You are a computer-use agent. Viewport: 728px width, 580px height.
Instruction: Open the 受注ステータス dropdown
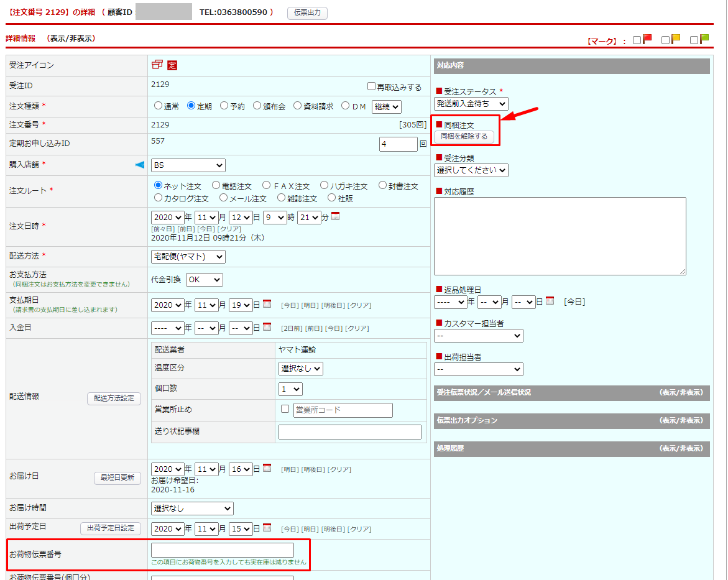point(471,104)
